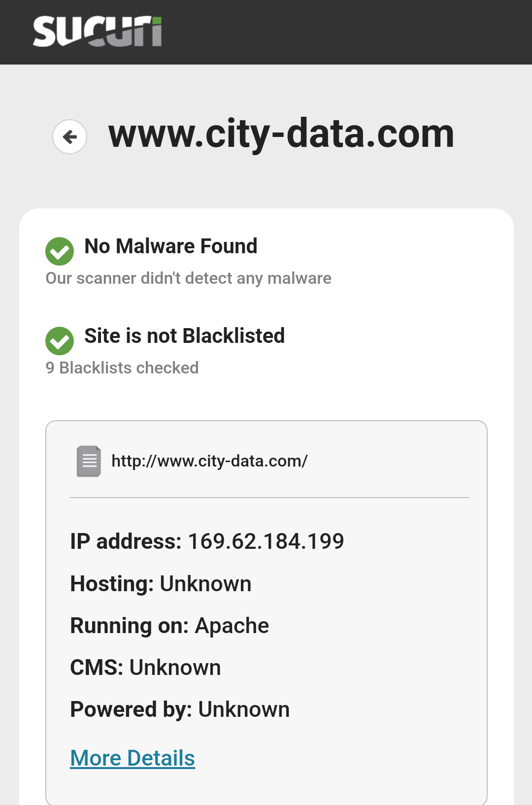Go back using the arrow button

(x=70, y=136)
